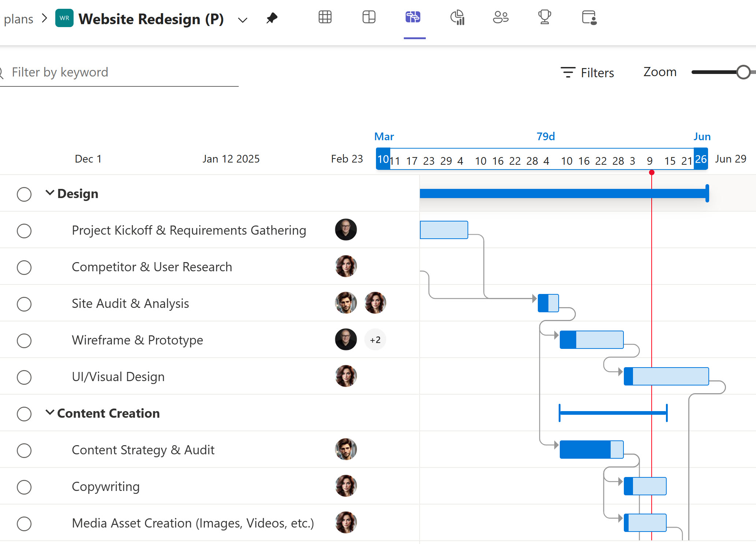The image size is (756, 544).
Task: Click the pin icon next to plan name
Action: tap(272, 18)
